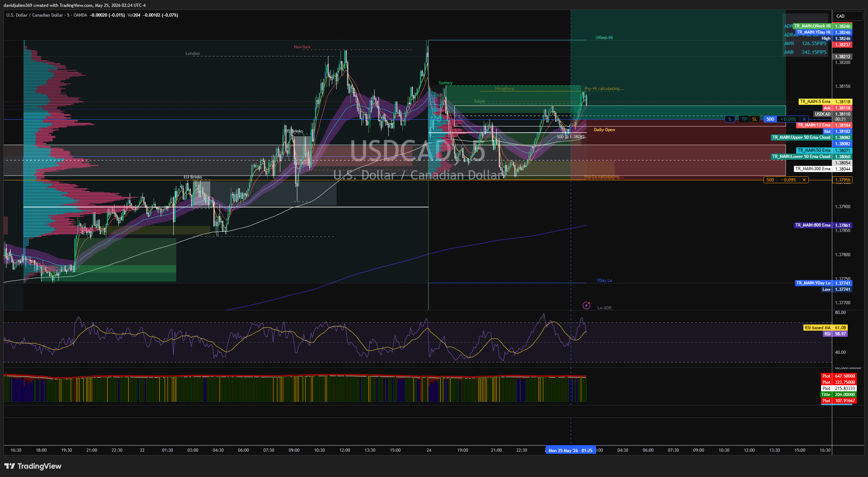868x477 pixels.
Task: Click the TR_MAIN:Upper 50 Ema Cloud label
Action: pyautogui.click(x=801, y=138)
